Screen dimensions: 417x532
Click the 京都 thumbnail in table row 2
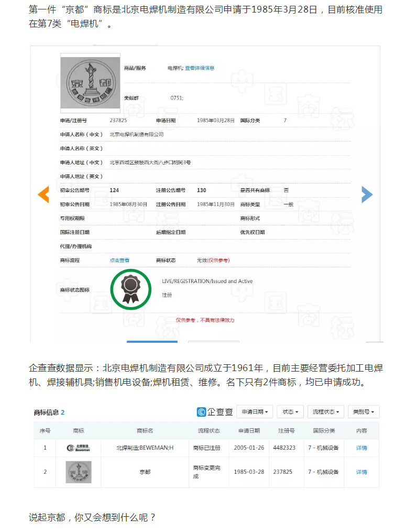79,472
